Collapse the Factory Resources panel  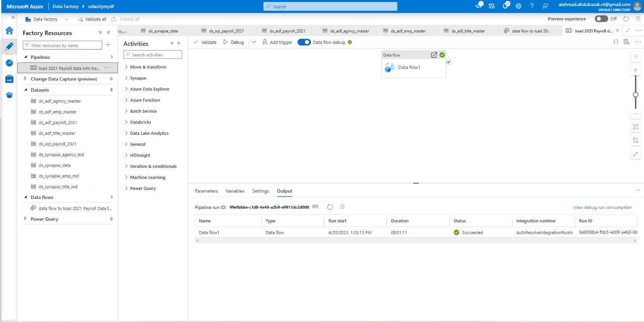[108, 33]
